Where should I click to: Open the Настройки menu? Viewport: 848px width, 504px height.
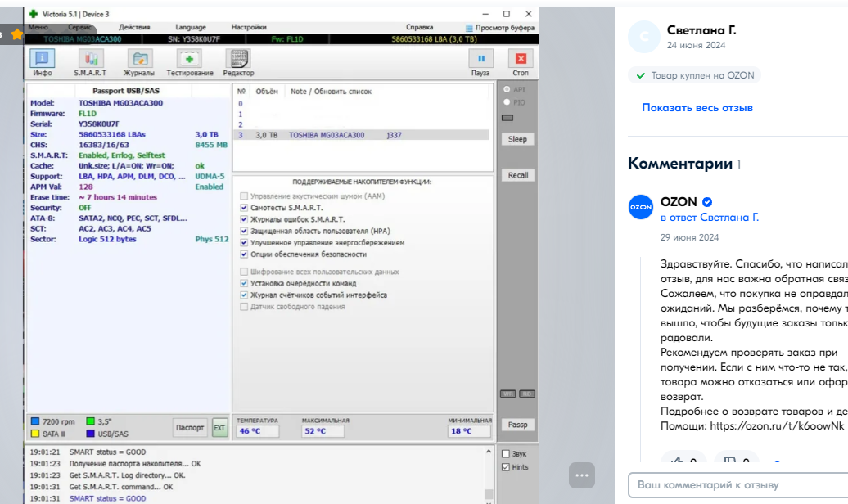249,27
